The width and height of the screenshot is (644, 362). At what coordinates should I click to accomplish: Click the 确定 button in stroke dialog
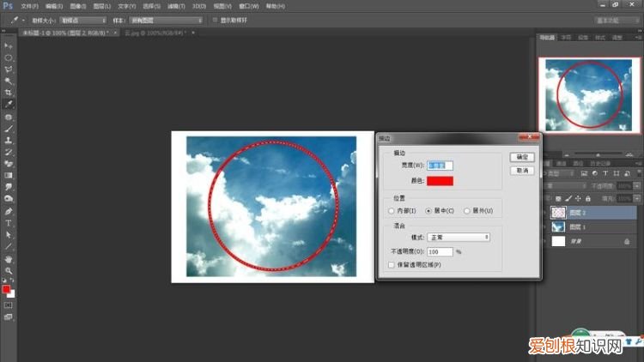(520, 157)
